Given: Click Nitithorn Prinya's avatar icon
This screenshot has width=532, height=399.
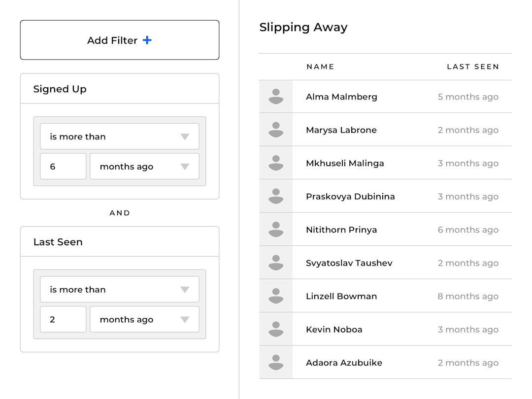Looking at the screenshot, I should (276, 230).
